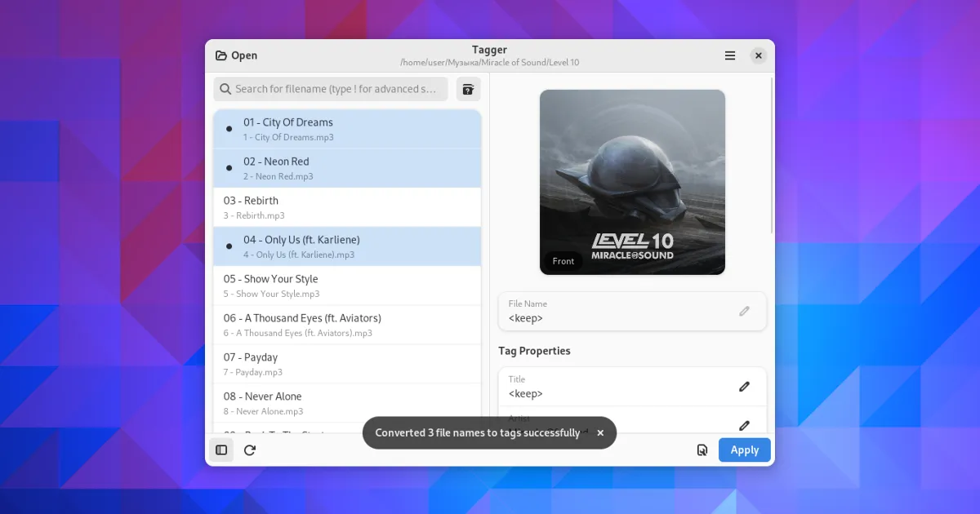Viewport: 980px width, 514px height.
Task: Click the properties panel scrollbar
Action: pos(772,157)
